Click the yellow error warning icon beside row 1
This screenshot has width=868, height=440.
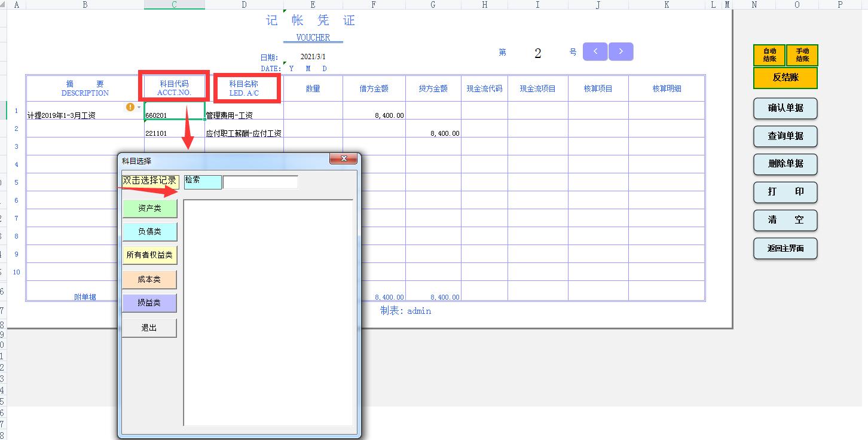[x=130, y=107]
